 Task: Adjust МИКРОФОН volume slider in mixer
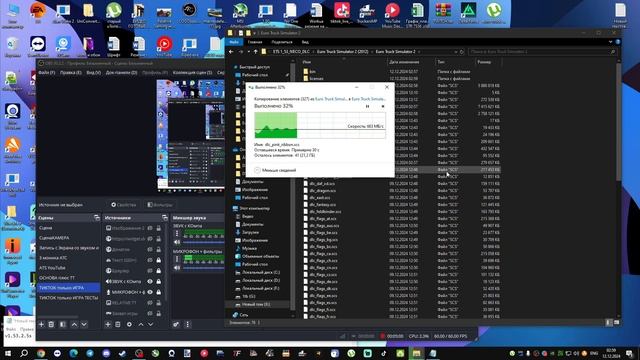[203, 268]
